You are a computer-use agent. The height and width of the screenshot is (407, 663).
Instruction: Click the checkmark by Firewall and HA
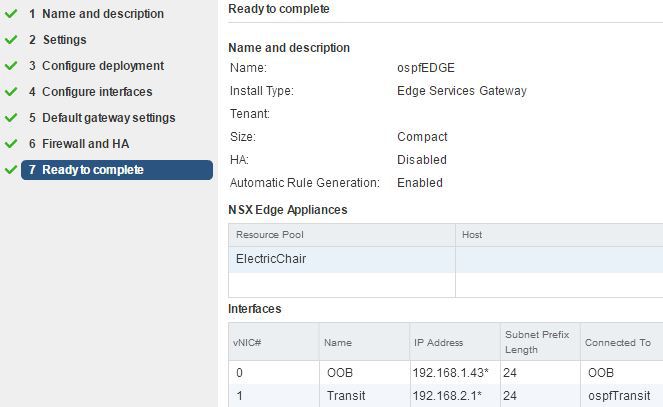[11, 144]
